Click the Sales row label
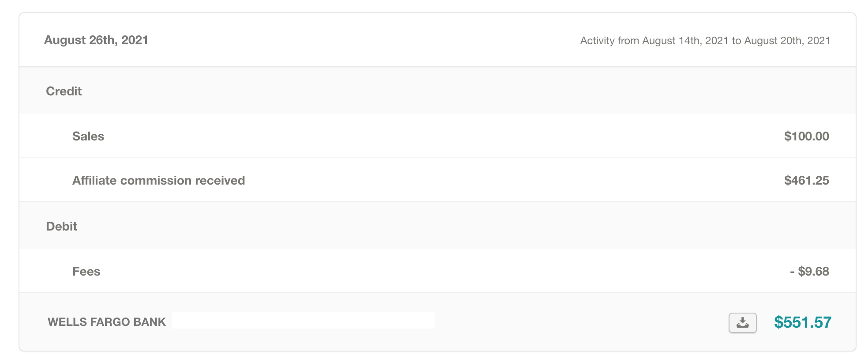Image resolution: width=868 pixels, height=363 pixels. [x=88, y=136]
